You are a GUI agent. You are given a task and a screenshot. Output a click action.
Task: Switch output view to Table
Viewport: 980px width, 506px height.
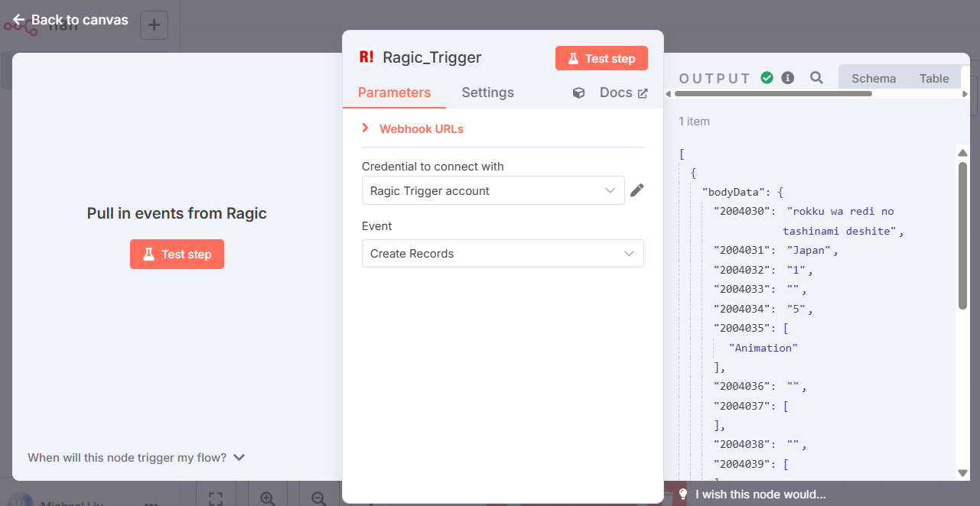click(x=934, y=78)
